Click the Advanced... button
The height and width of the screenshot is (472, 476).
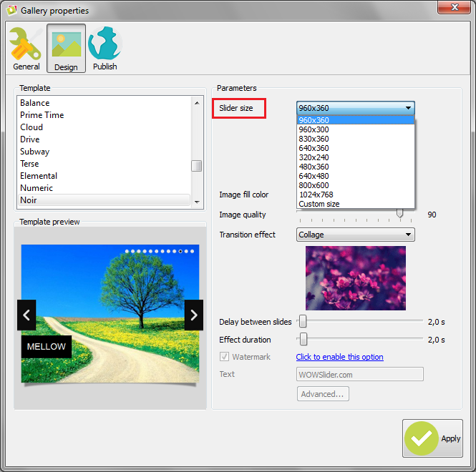click(x=323, y=394)
